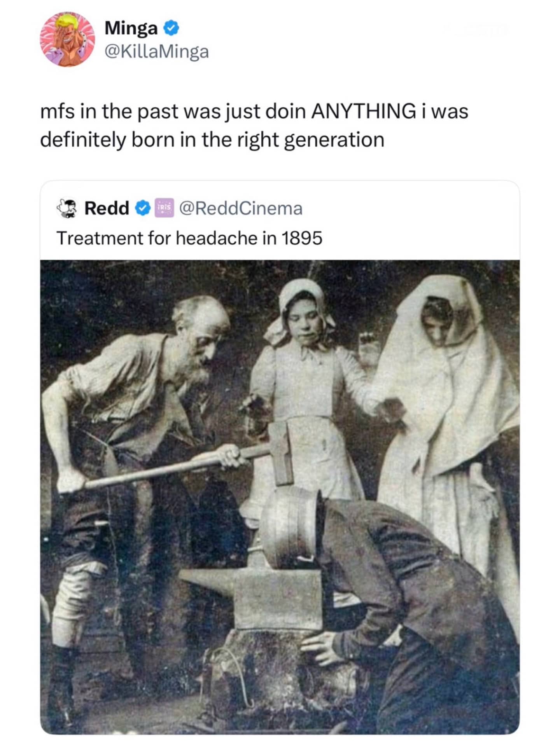
Task: Open the @ReddCinema handle link
Action: [241, 208]
